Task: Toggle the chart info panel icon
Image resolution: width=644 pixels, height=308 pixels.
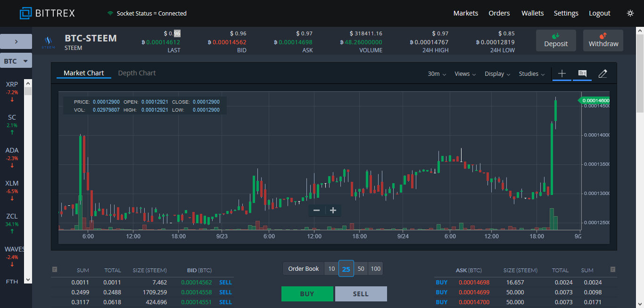Action: 582,73
